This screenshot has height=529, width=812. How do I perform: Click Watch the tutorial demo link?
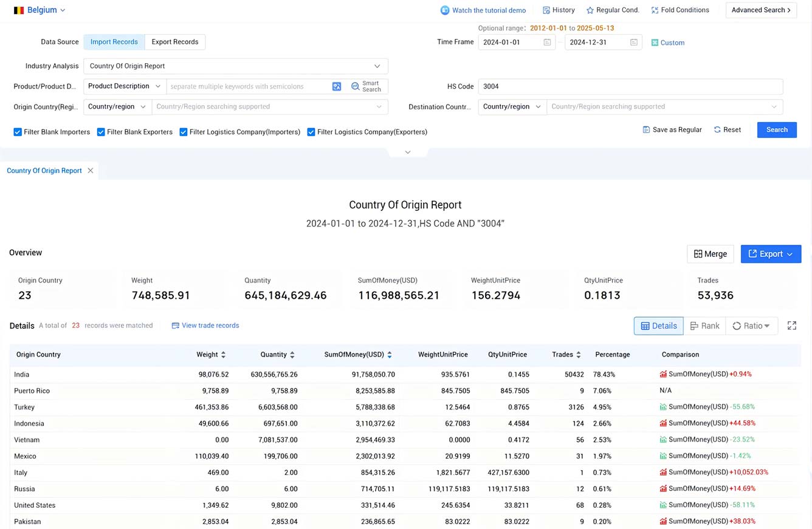pyautogui.click(x=489, y=10)
